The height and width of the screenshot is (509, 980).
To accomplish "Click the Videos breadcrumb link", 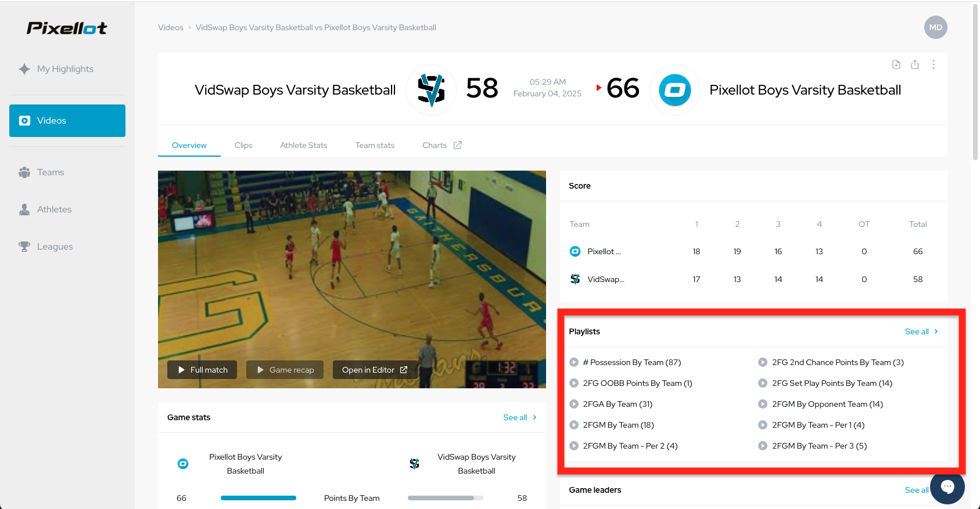I will pyautogui.click(x=171, y=27).
